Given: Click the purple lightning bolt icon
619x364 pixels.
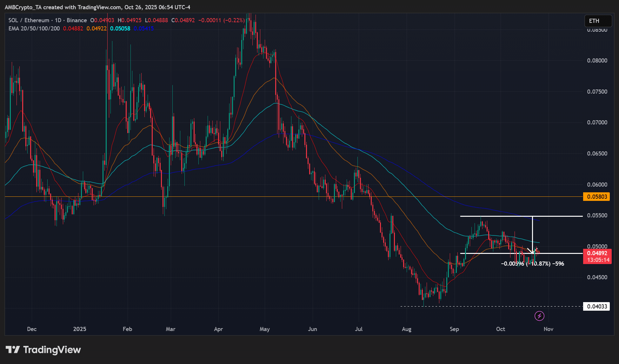Looking at the screenshot, I should [x=539, y=316].
